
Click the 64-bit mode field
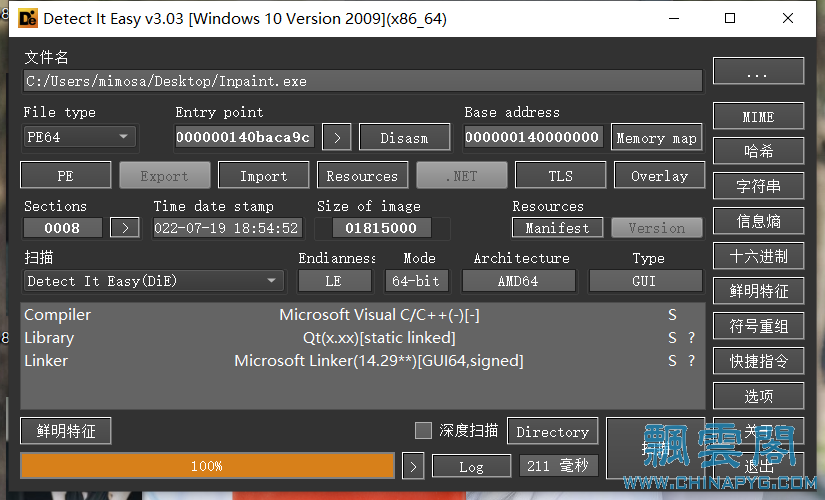pos(417,281)
